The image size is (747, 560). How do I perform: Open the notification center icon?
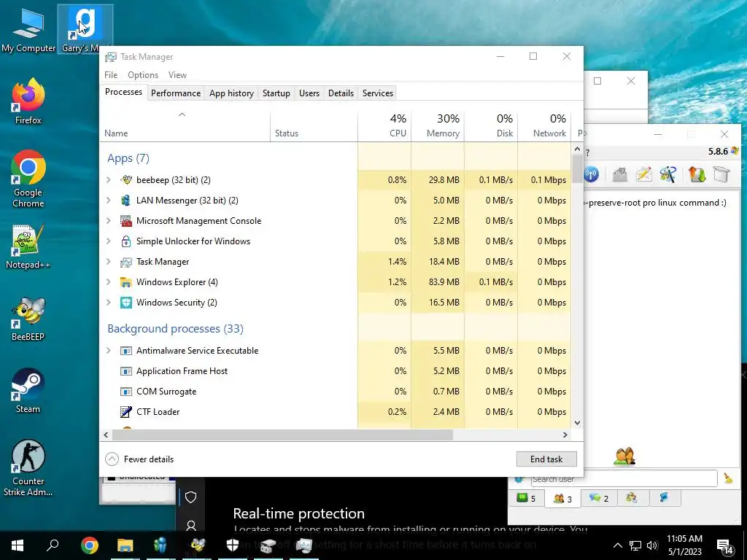(724, 547)
